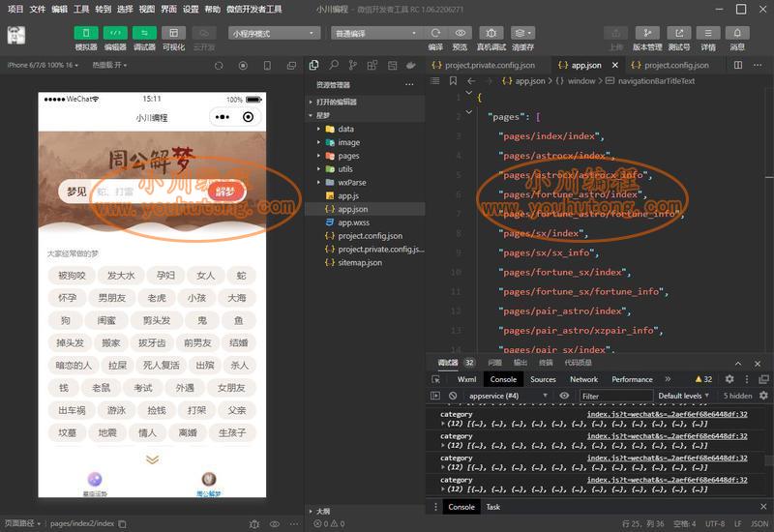Expand more dreams with the down chevron
The width and height of the screenshot is (774, 532).
pos(152,459)
